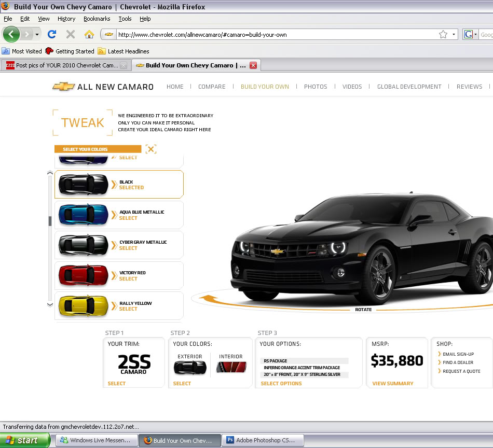
Task: Open the History menu
Action: tap(66, 19)
